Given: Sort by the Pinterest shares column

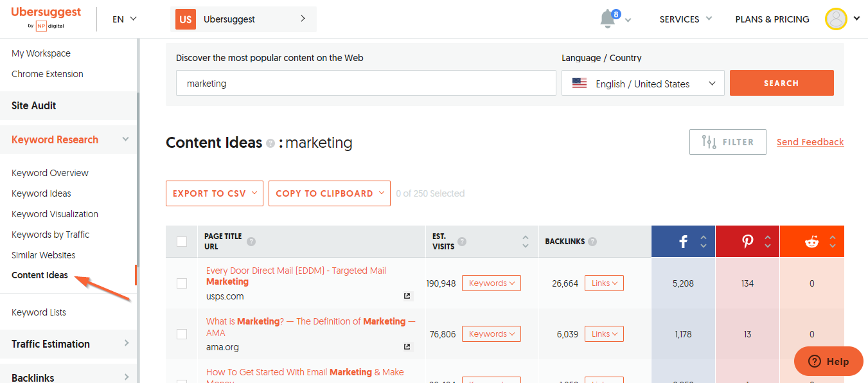Looking at the screenshot, I should tap(768, 242).
